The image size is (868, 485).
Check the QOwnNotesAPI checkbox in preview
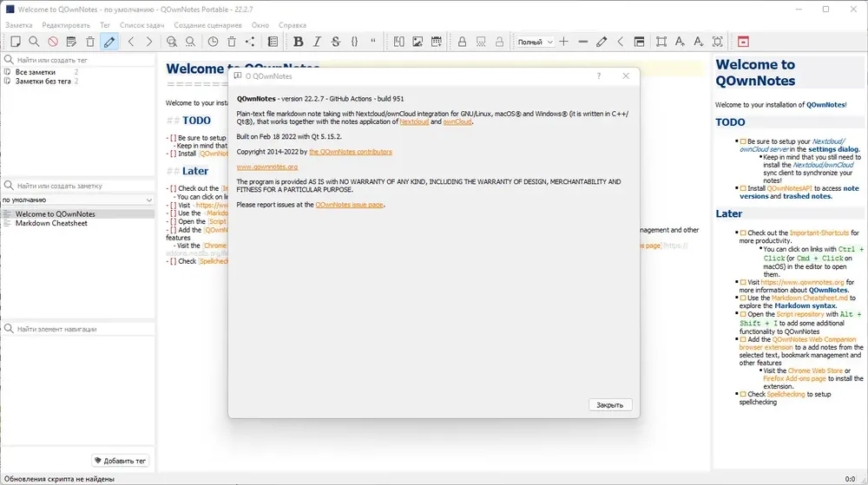[x=743, y=188]
